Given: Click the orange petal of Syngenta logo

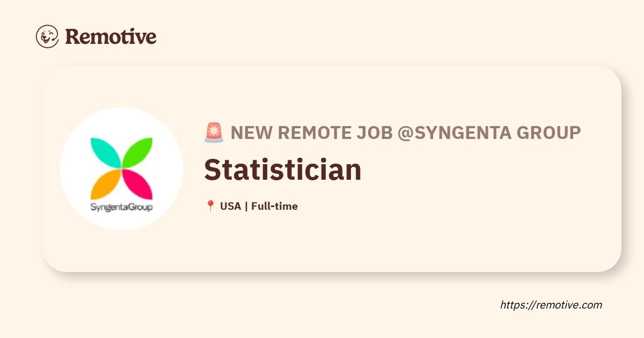Looking at the screenshot, I should (x=105, y=185).
